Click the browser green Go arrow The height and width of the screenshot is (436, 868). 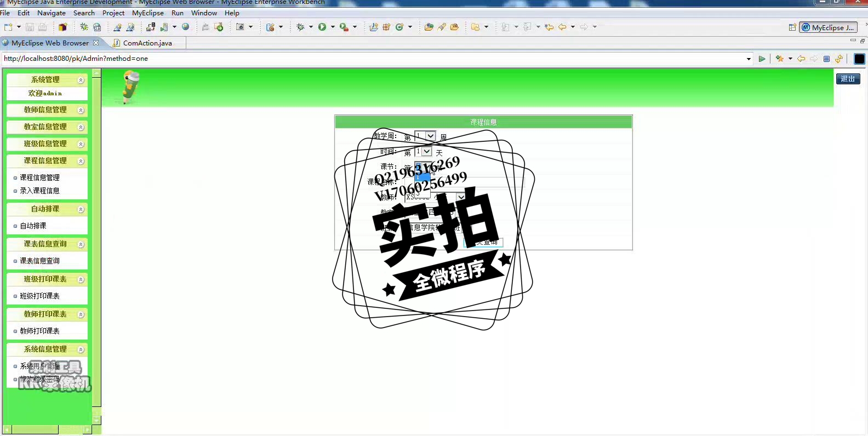pos(762,59)
